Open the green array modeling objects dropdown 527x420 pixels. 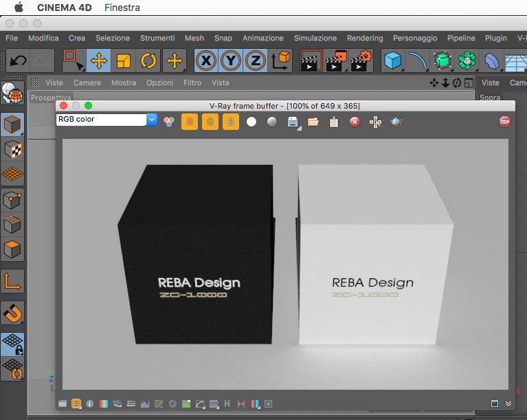(x=467, y=60)
